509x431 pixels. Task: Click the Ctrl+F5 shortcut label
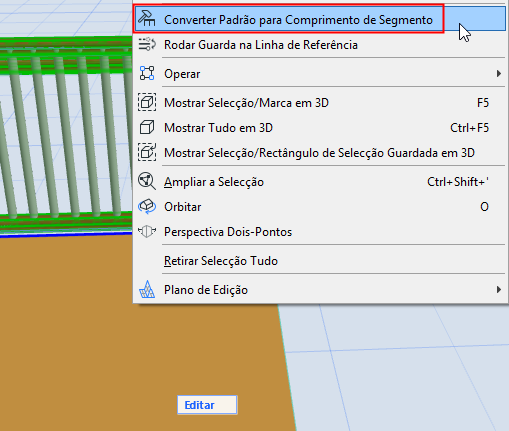469,128
